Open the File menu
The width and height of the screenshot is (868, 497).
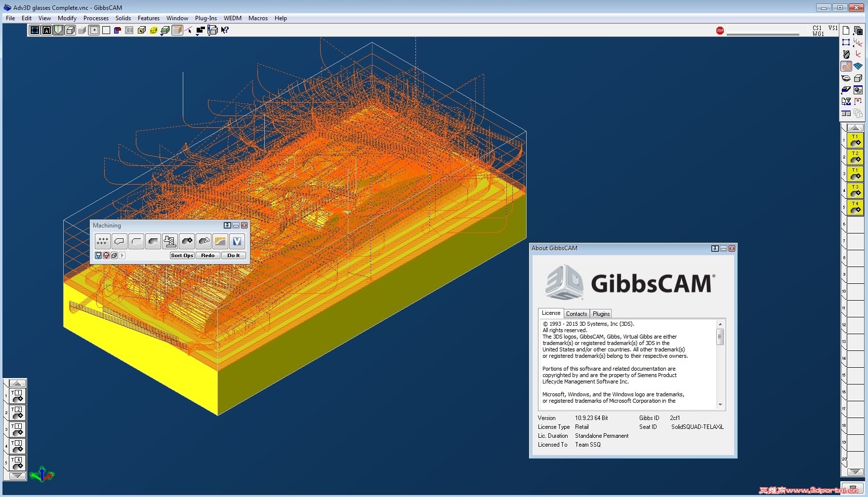pyautogui.click(x=10, y=18)
